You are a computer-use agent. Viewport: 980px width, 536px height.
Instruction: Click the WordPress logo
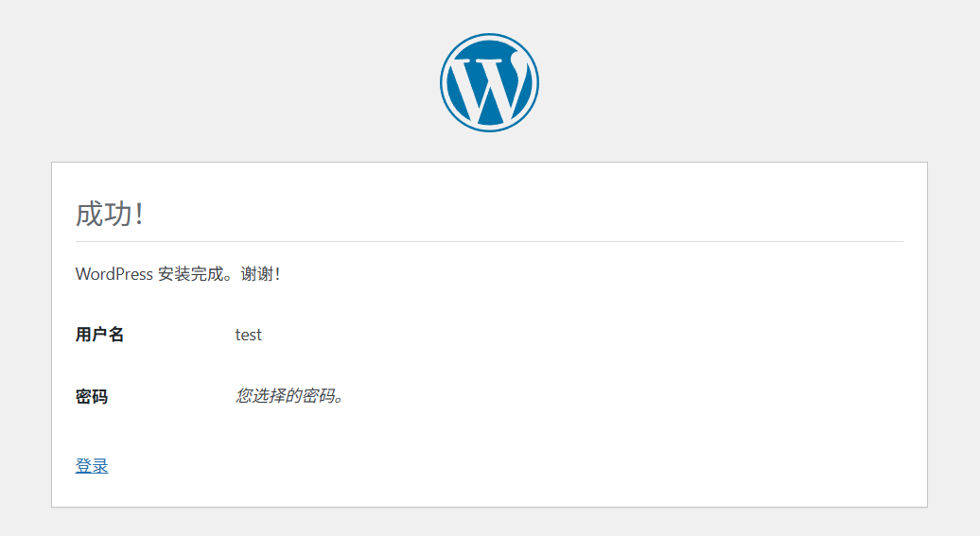click(x=489, y=82)
